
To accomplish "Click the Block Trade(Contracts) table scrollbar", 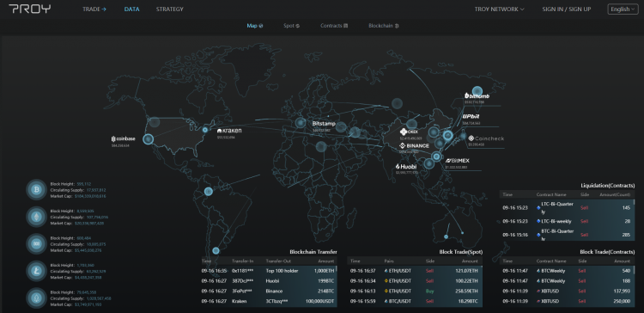I will click(x=635, y=269).
